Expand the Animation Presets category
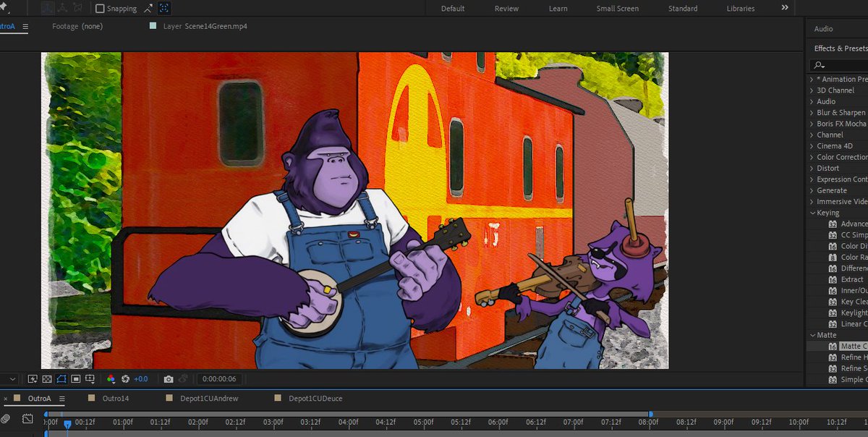The width and height of the screenshot is (868, 437). click(811, 80)
